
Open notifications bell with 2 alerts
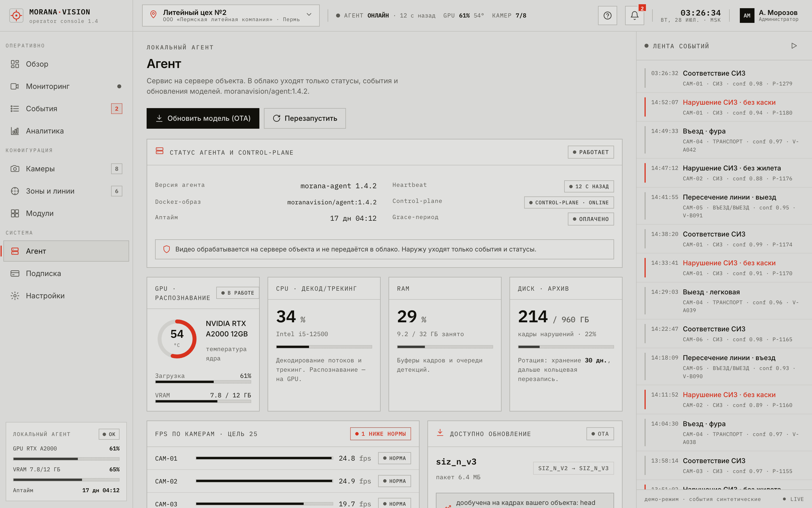pos(634,16)
